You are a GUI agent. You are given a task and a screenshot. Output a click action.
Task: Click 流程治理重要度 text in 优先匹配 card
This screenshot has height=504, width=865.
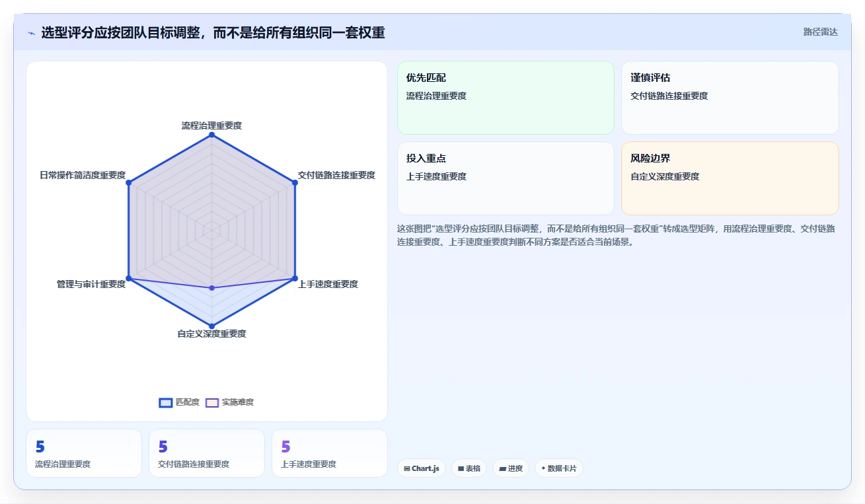click(x=436, y=96)
